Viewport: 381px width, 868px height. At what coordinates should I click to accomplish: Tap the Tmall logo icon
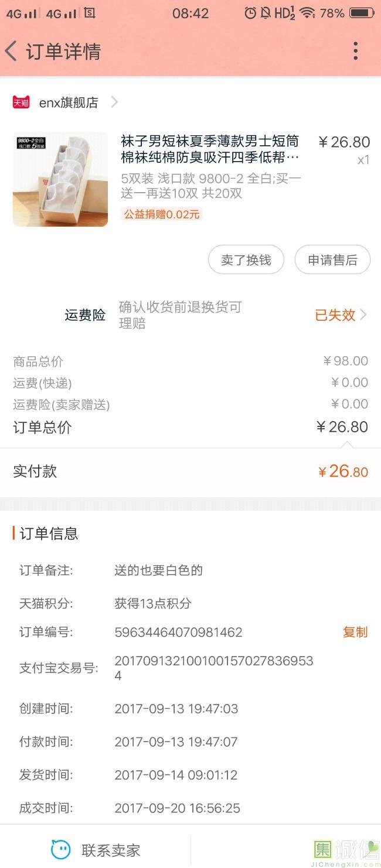point(21,102)
